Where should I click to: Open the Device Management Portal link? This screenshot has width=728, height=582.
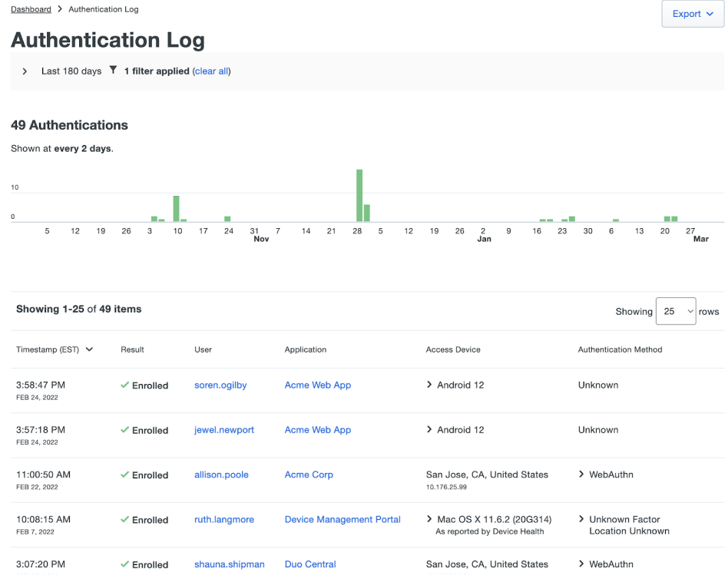[x=342, y=519]
